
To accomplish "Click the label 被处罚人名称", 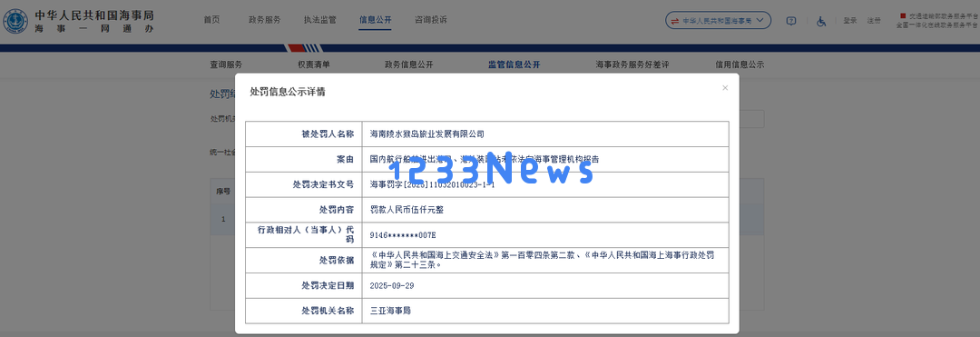I will (328, 134).
